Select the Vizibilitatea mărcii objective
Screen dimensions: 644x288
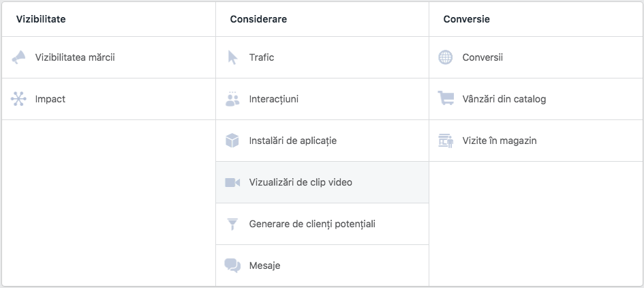tap(75, 57)
